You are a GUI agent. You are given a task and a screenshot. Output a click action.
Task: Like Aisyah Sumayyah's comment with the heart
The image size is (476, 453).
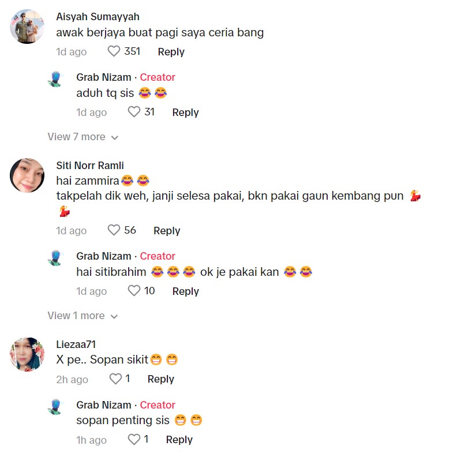pos(114,51)
